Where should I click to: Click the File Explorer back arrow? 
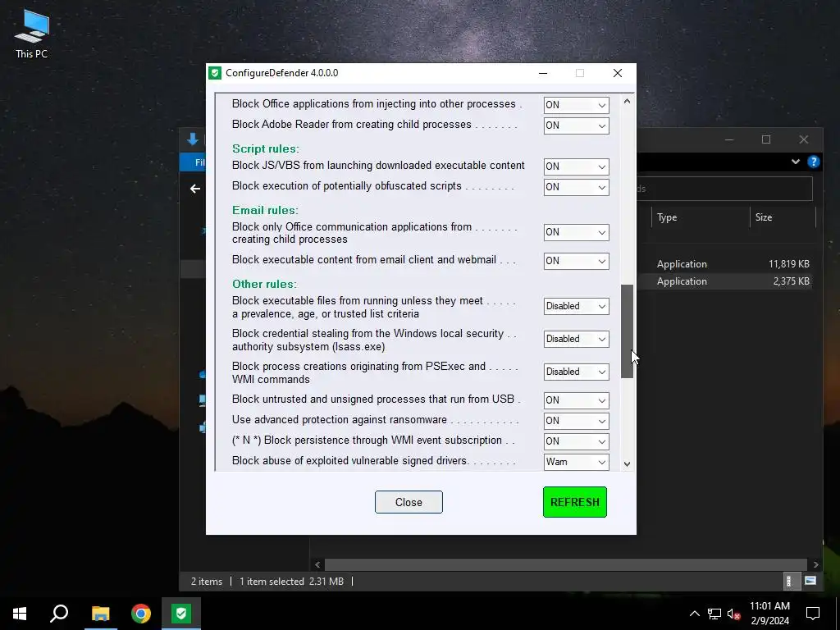(195, 189)
